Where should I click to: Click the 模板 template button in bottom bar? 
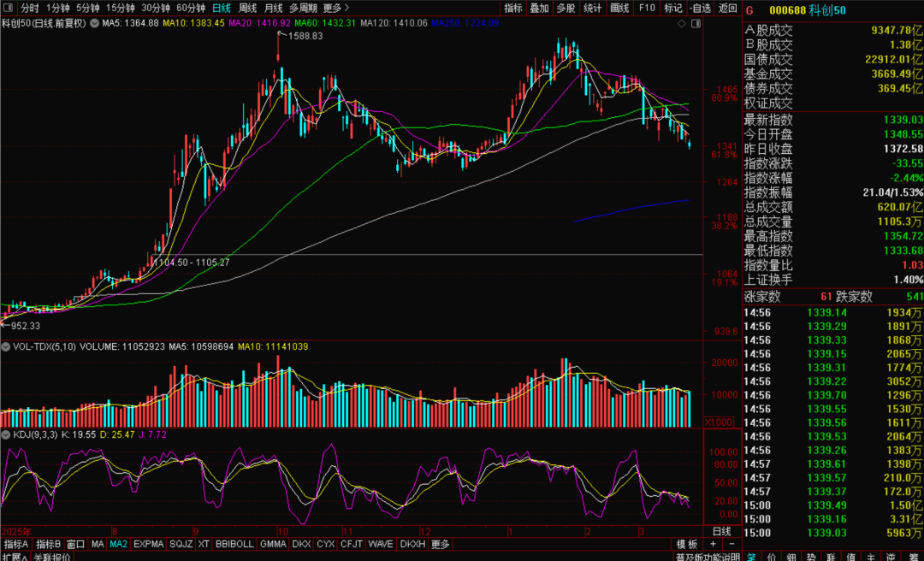(687, 545)
